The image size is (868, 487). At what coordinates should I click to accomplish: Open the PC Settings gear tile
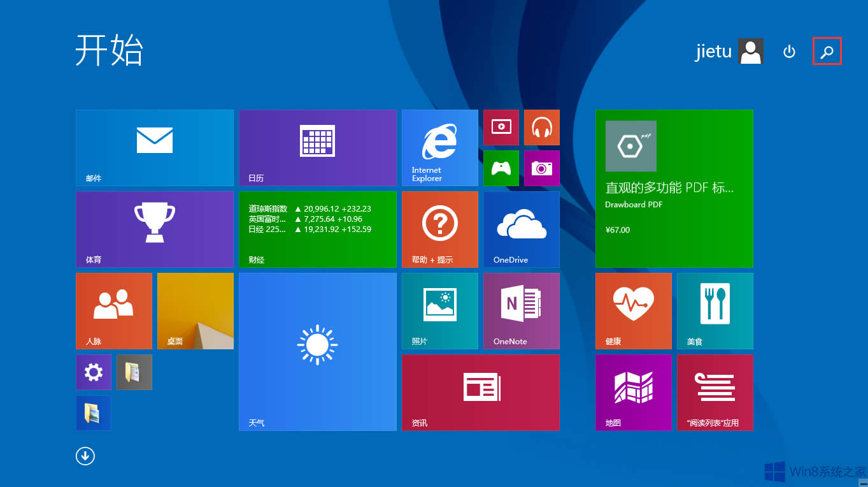(x=93, y=372)
